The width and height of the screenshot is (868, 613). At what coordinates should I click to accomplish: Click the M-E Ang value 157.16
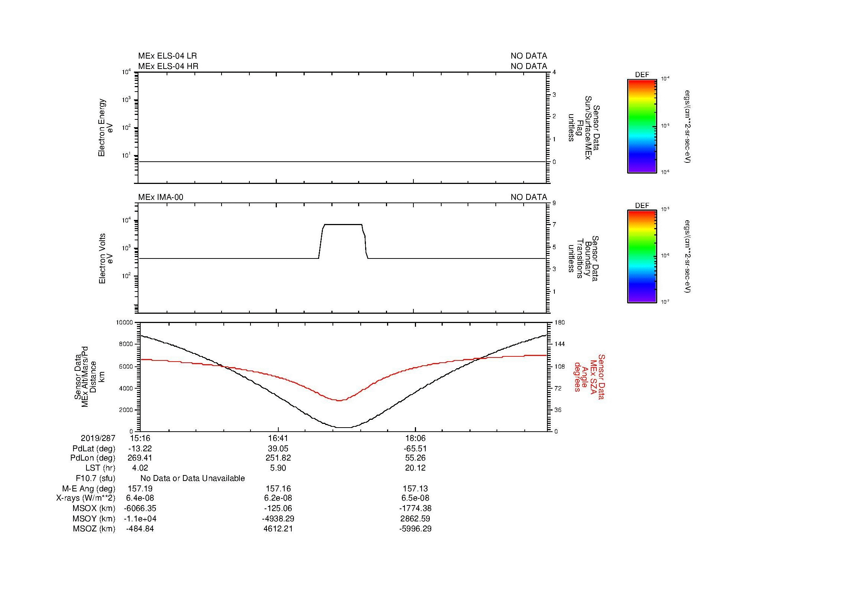278,489
